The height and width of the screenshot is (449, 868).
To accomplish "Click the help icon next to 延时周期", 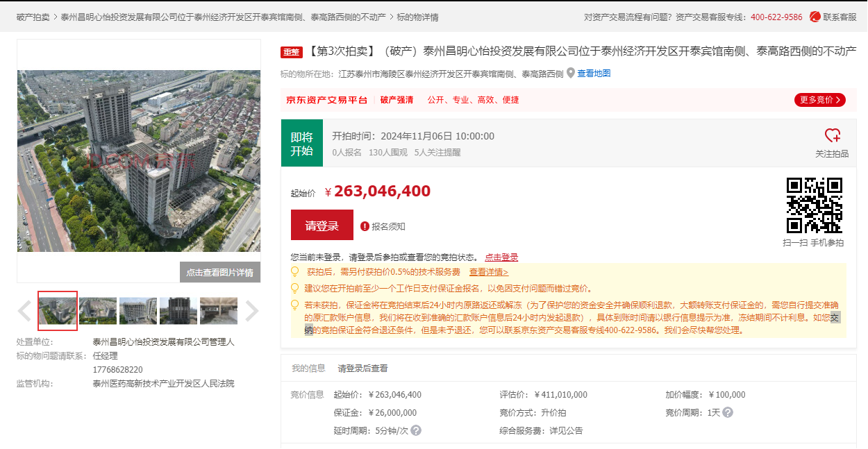I will (416, 430).
